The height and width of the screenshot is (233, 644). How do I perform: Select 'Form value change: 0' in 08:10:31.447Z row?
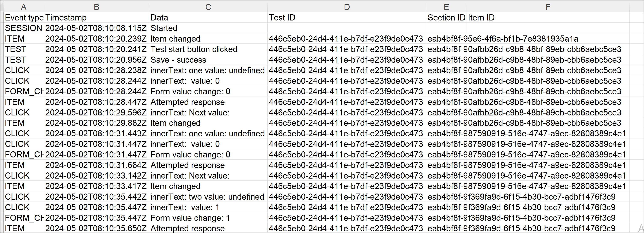tap(208, 154)
